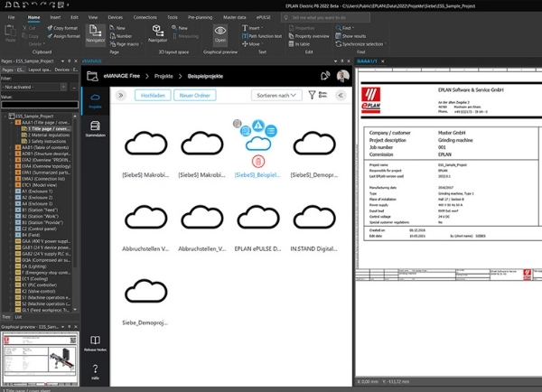Image resolution: width=542 pixels, height=392 pixels.
Task: Select the IN.STAND Digital... cloud project
Action: pyautogui.click(x=313, y=229)
